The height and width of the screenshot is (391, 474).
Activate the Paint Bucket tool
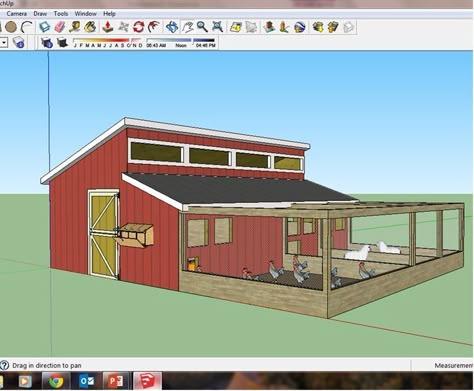[x=90, y=27]
